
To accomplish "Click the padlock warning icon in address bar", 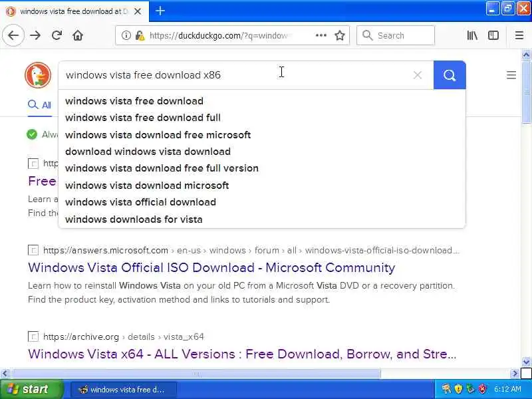I will pos(140,35).
